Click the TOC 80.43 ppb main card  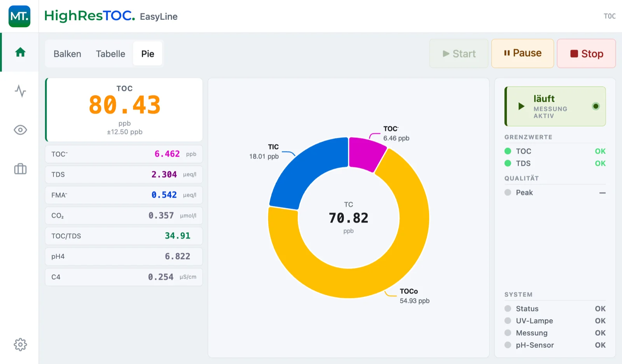click(124, 110)
